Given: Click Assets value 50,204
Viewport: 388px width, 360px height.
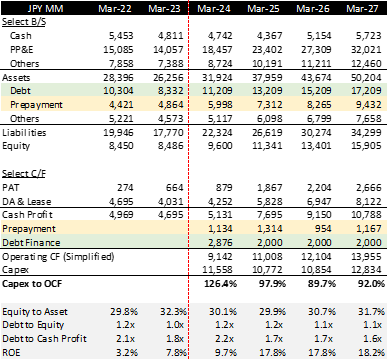Looking at the screenshot, I should point(366,78).
